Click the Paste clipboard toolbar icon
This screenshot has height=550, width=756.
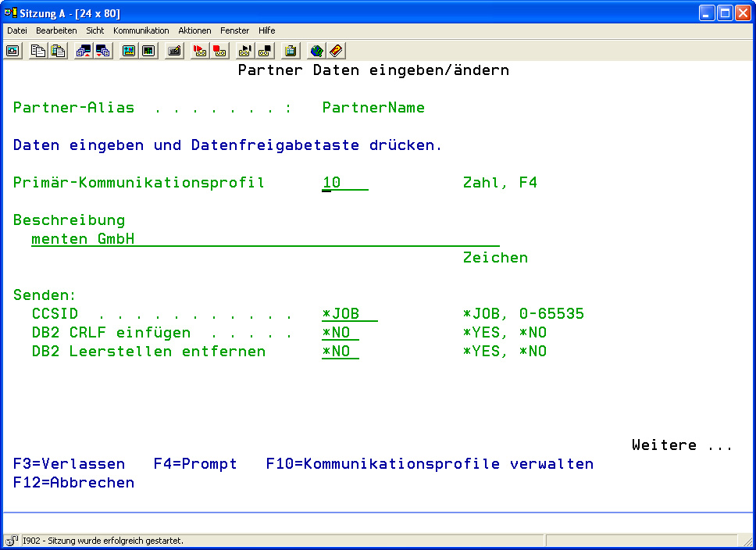tap(58, 51)
